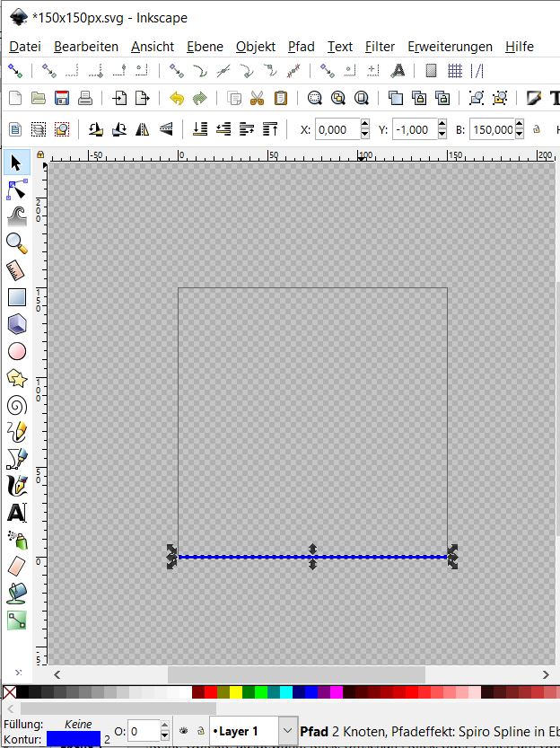Image resolution: width=560 pixels, height=748 pixels.
Task: Select the Text tool in toolbox
Action: tap(17, 513)
